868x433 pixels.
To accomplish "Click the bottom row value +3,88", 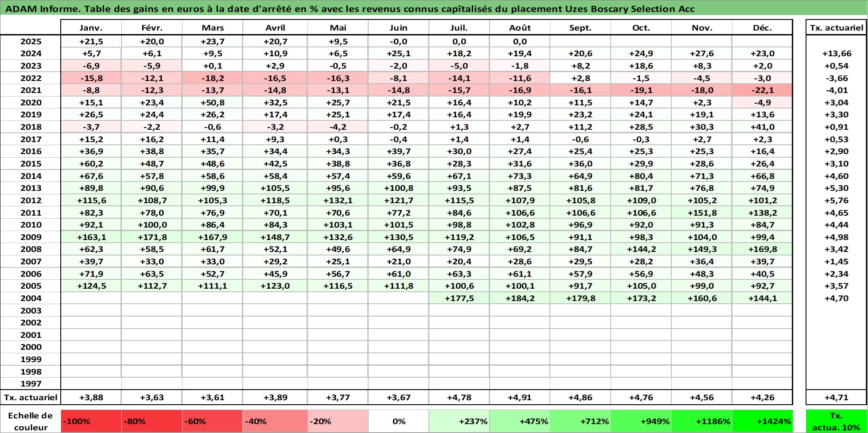I will click(x=91, y=397).
